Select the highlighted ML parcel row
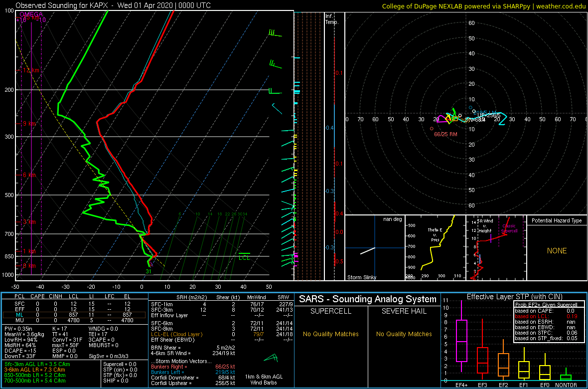The width and height of the screenshot is (588, 389). pos(74,315)
